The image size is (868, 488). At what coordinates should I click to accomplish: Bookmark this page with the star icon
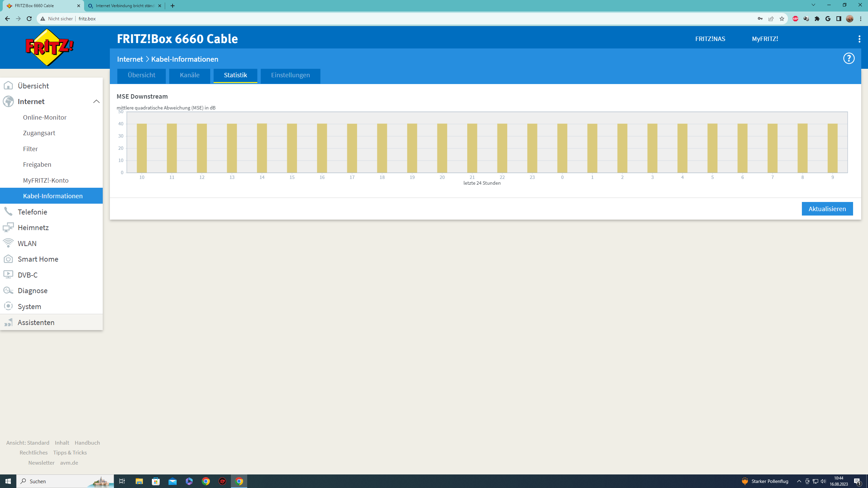tap(782, 19)
